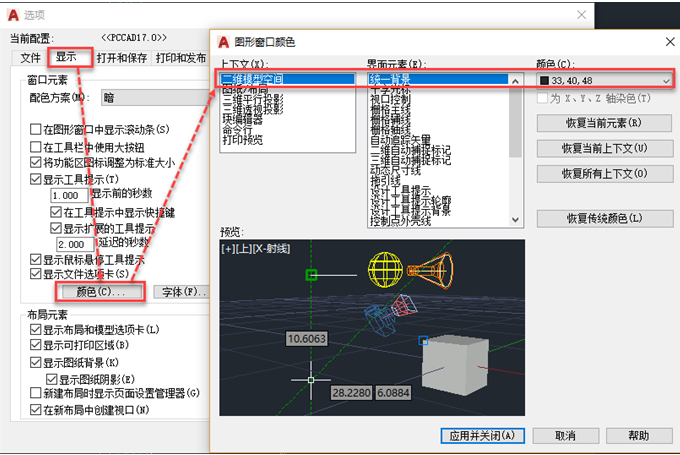This screenshot has height=455, width=680.
Task: Open the 打开和保存 tab
Action: pyautogui.click(x=122, y=58)
